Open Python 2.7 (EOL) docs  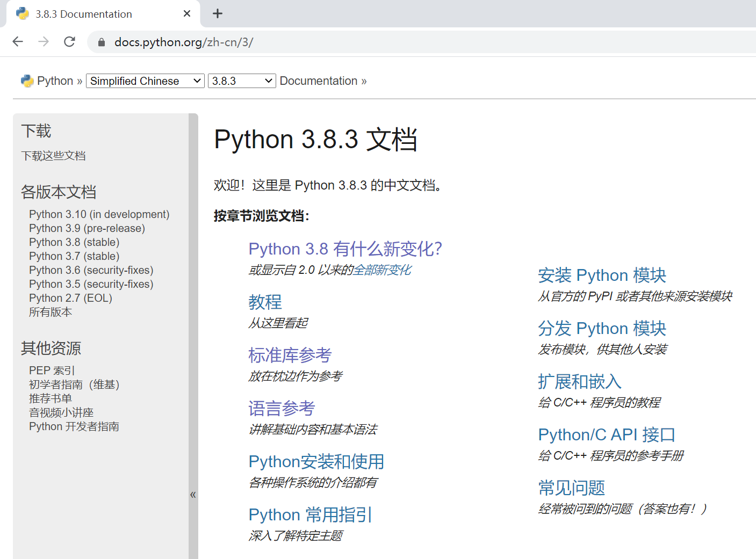[x=70, y=298]
